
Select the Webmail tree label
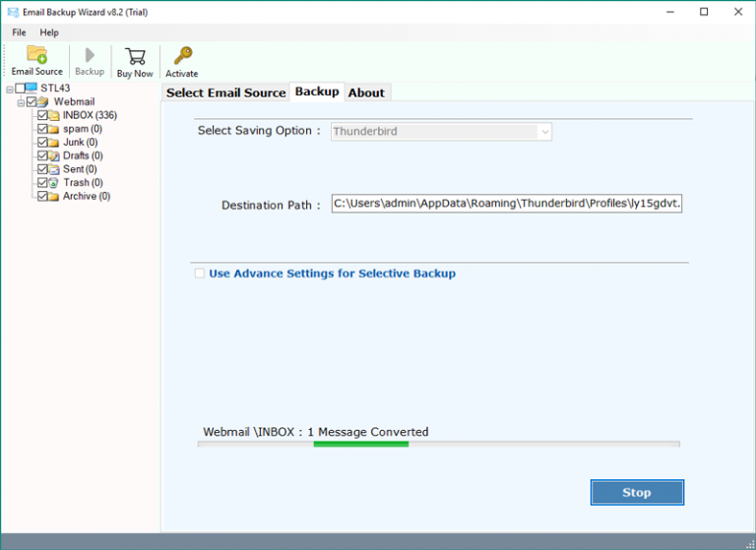[74, 101]
